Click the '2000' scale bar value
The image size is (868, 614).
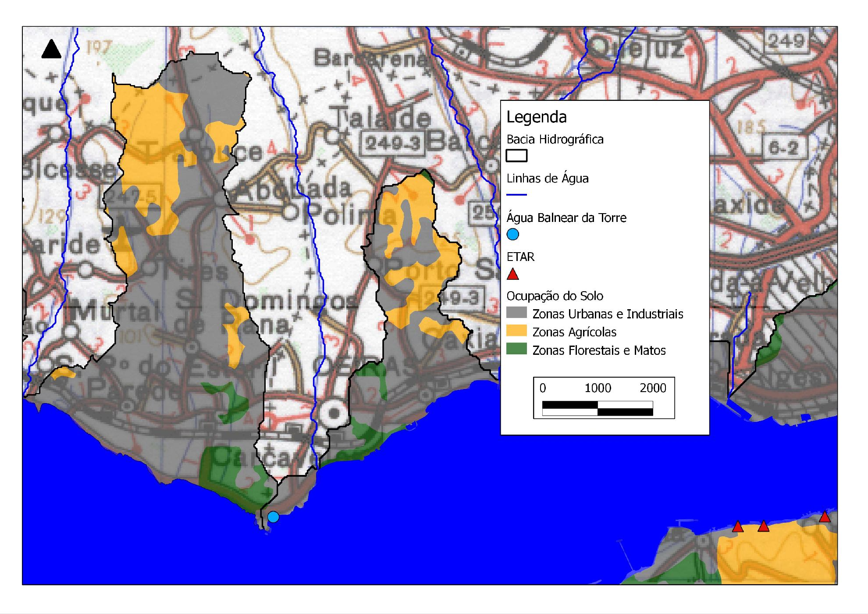click(x=653, y=388)
